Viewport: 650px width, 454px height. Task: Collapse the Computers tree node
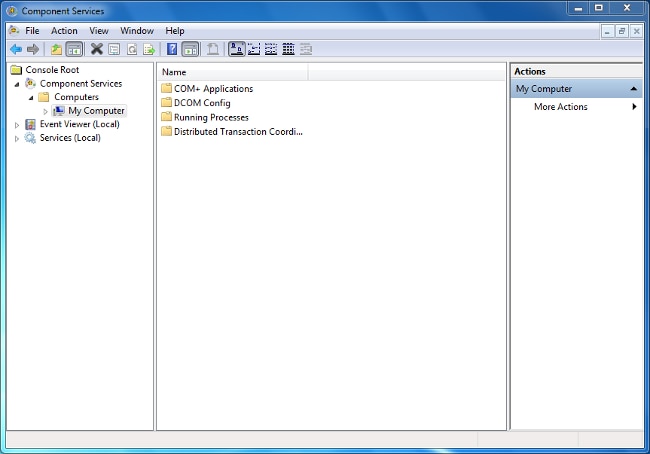pos(31,98)
